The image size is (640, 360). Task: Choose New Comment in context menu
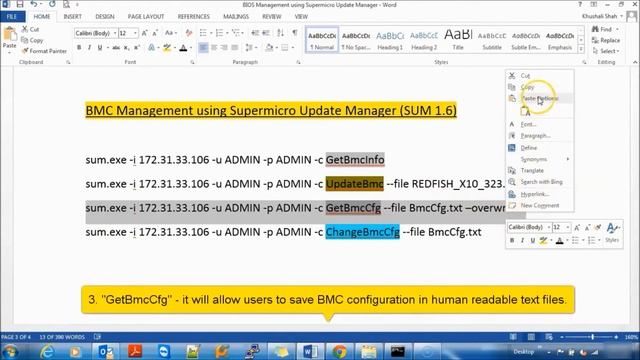point(540,205)
